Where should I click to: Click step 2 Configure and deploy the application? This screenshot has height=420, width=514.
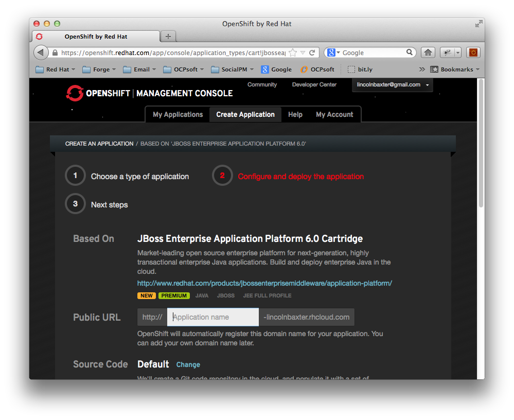pos(288,176)
